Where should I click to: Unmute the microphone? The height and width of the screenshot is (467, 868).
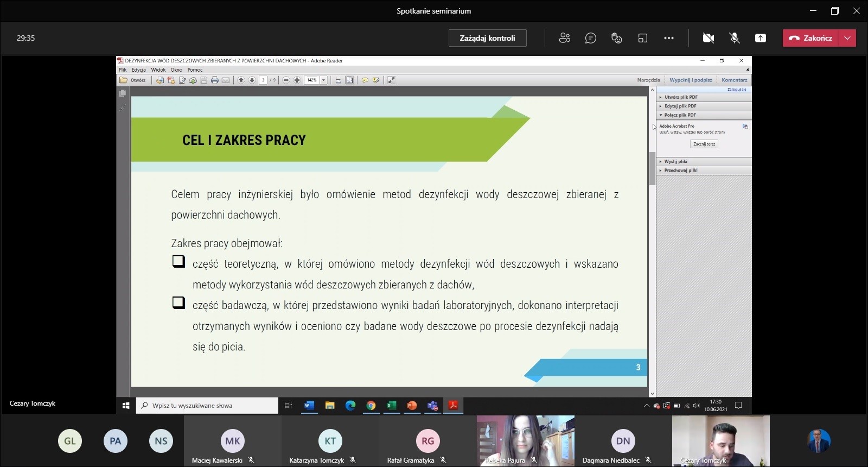pyautogui.click(x=735, y=38)
